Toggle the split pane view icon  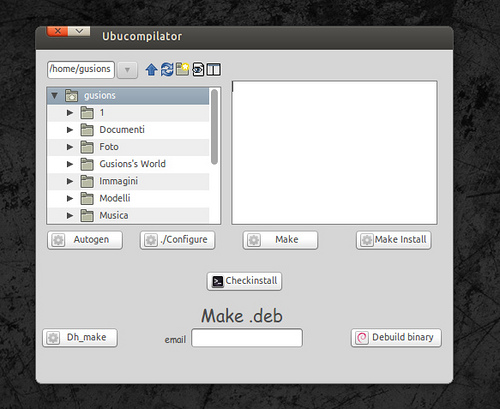(213, 70)
